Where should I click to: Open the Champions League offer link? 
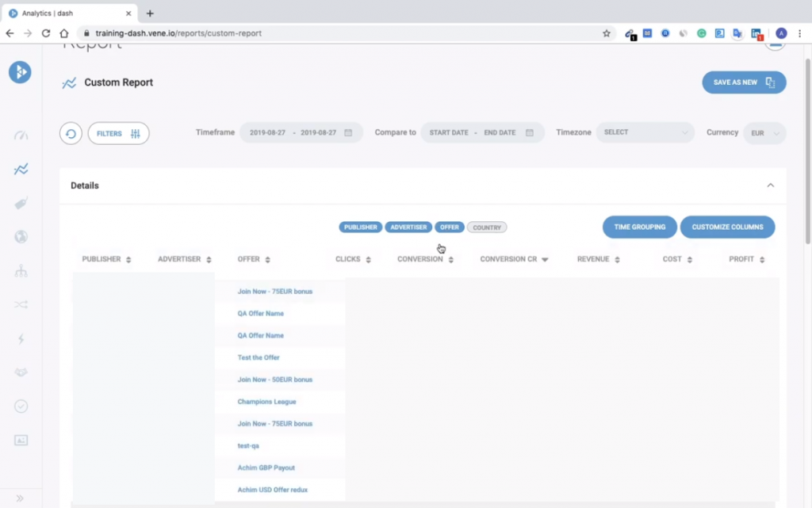tap(266, 402)
